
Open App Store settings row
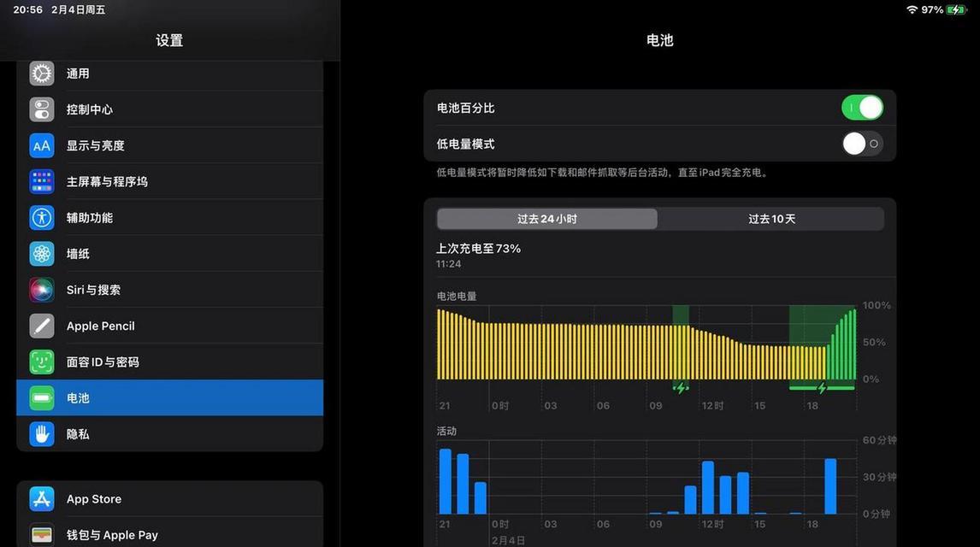pos(170,499)
